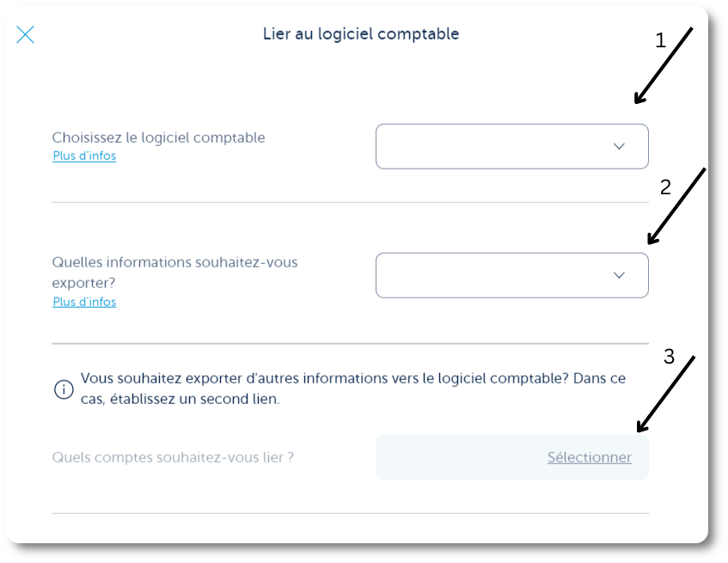Click the Quelles informations souhaitez-vous exporter label
Screen dimensions: 728x563
[174, 272]
